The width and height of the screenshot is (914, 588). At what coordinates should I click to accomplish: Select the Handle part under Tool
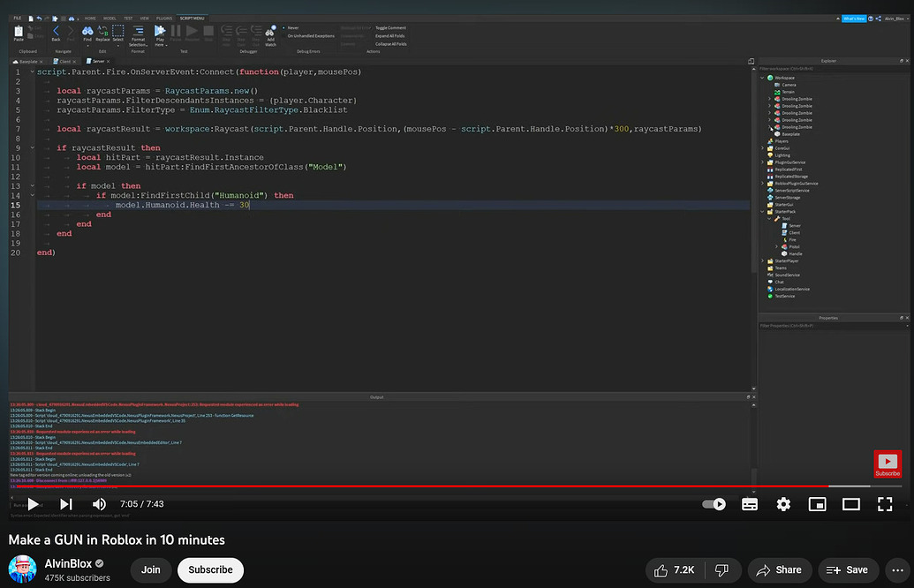791,253
